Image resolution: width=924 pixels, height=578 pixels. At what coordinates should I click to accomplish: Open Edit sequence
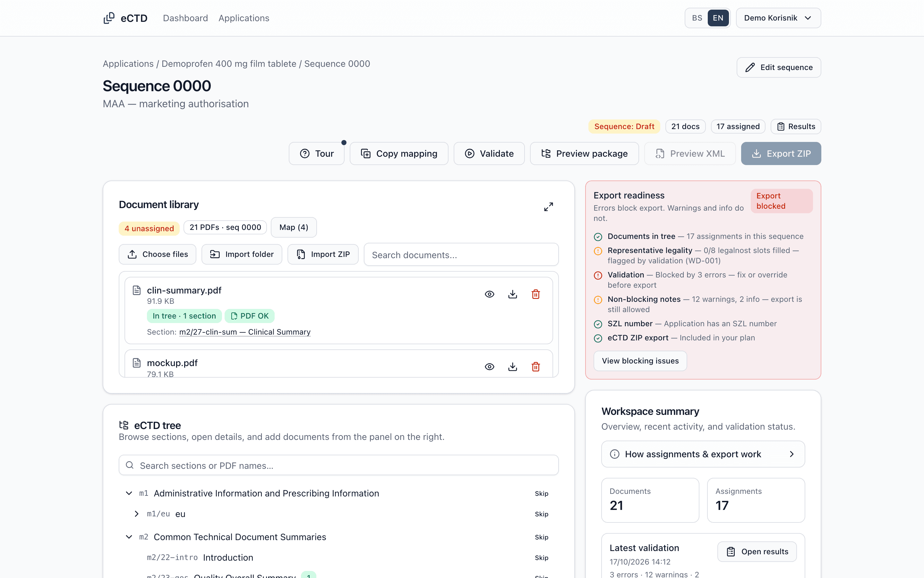pyautogui.click(x=779, y=67)
